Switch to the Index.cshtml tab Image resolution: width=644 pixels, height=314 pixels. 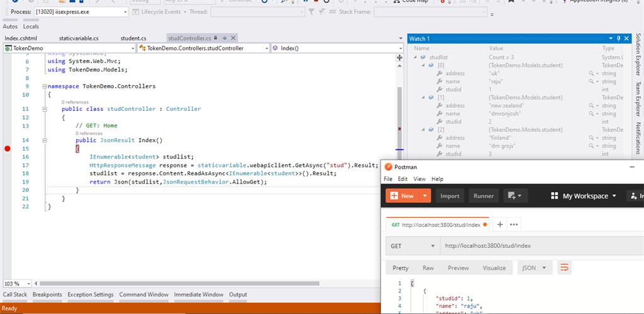tap(21, 38)
